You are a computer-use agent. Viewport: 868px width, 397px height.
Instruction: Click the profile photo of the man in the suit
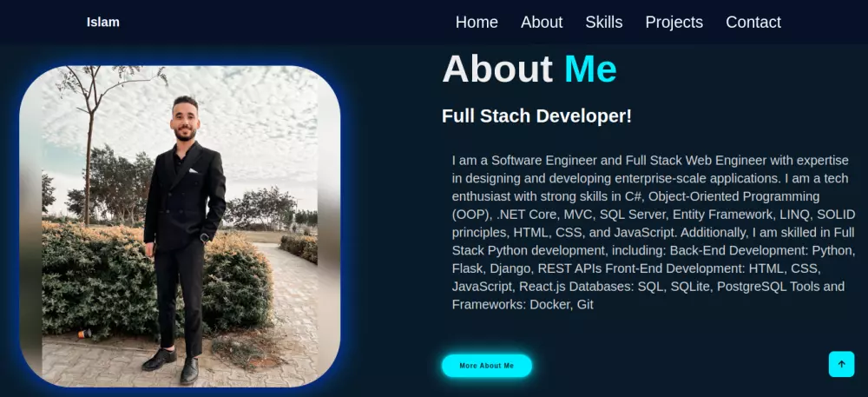coord(180,227)
